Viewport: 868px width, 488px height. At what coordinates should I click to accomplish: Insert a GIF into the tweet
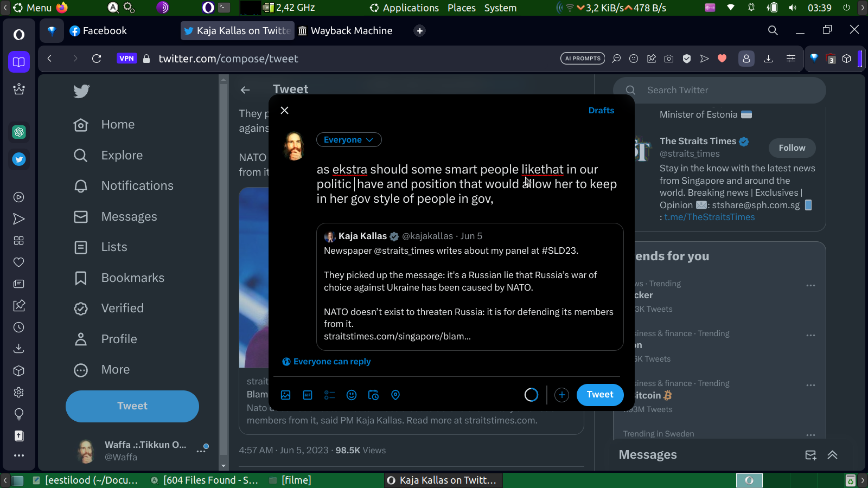point(308,395)
